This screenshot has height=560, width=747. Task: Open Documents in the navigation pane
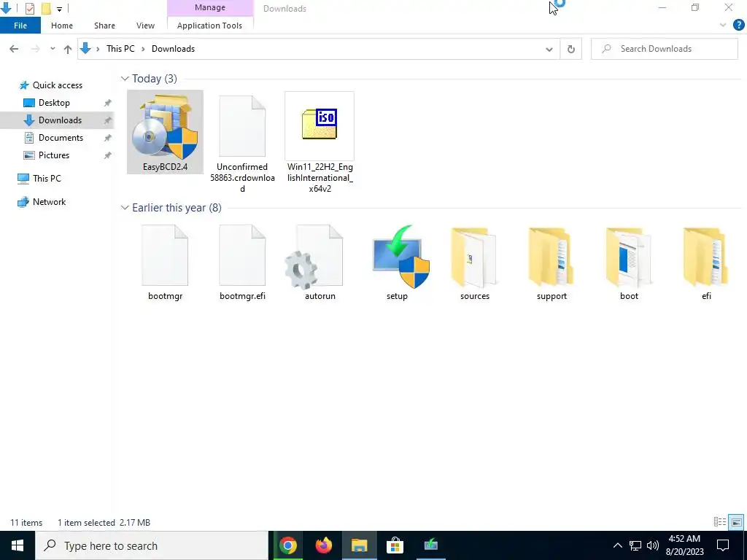61,138
